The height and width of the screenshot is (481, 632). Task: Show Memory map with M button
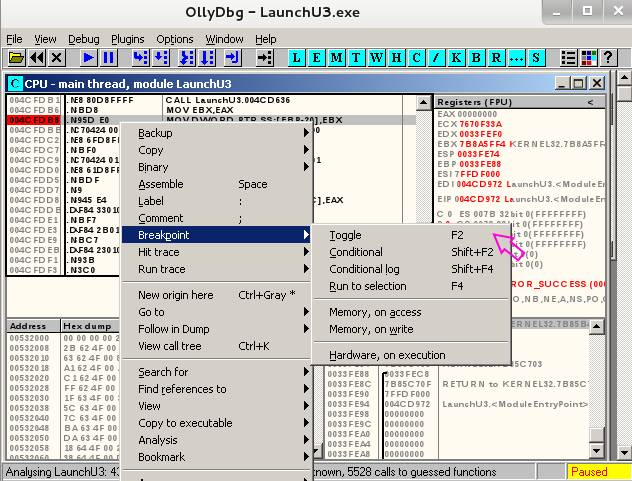pyautogui.click(x=337, y=58)
